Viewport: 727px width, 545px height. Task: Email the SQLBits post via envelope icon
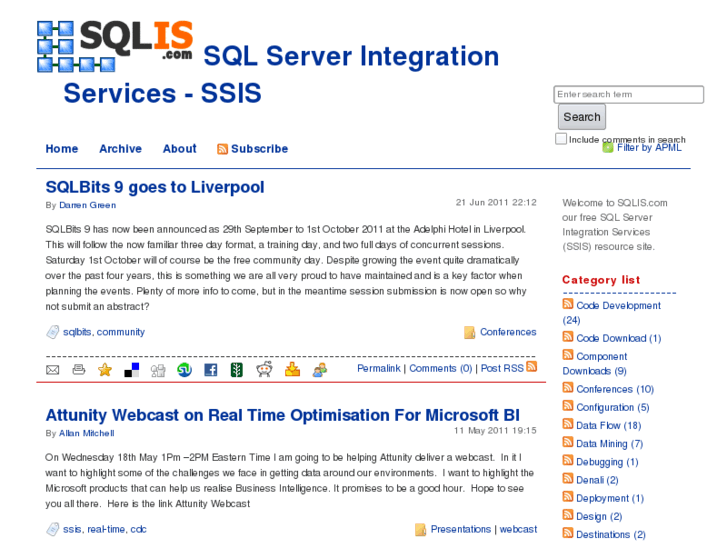pos(52,370)
